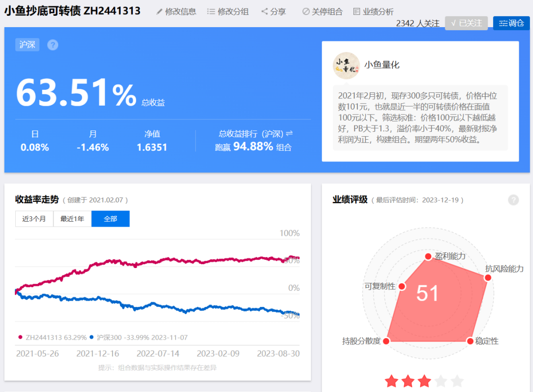Image resolution: width=533 pixels, height=392 pixels.
Task: Click the third red rating star
Action: 424,381
